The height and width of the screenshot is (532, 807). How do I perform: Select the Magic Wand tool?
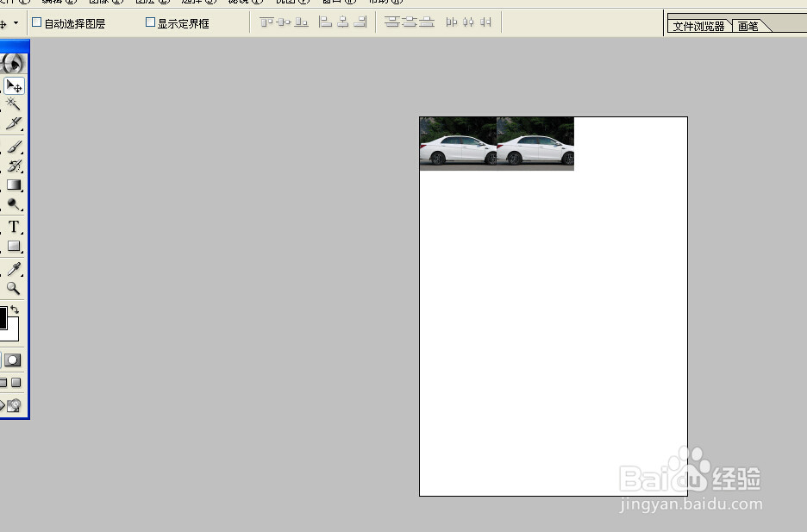[14, 104]
